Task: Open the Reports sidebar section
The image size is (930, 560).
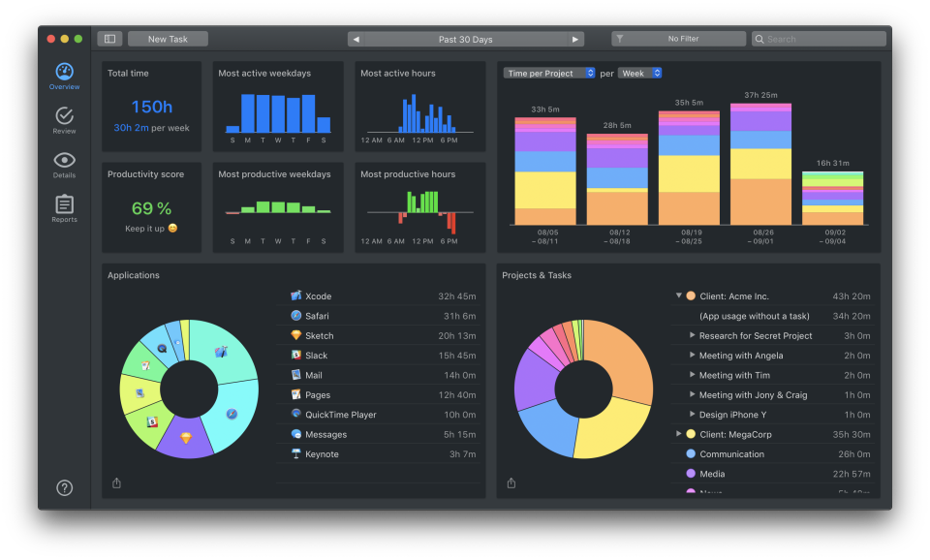Action: 64,209
